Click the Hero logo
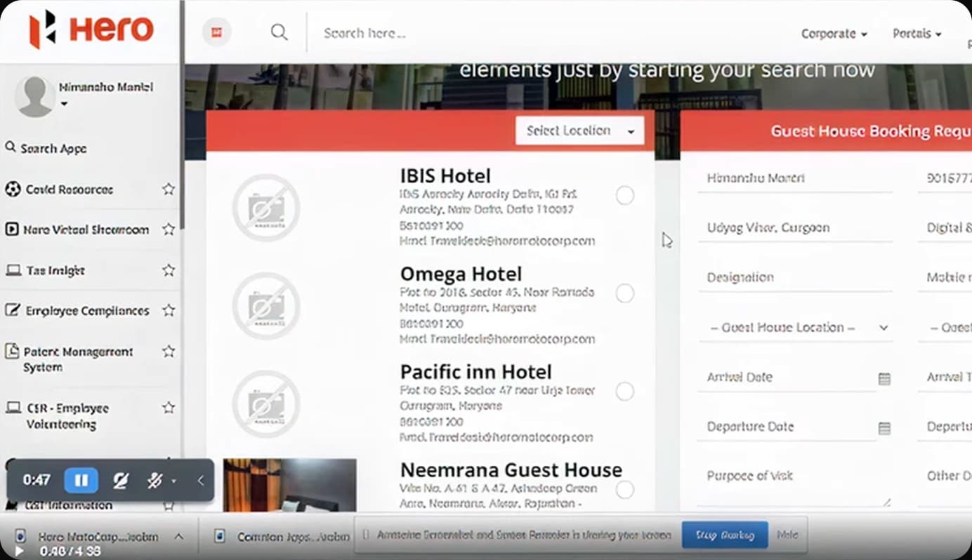Screen dimensions: 972x560 pyautogui.click(x=91, y=30)
